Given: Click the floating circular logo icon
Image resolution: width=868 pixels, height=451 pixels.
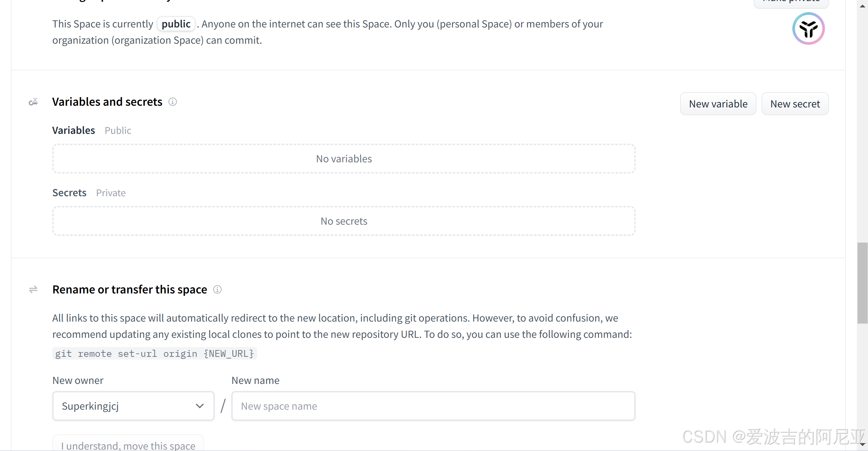Looking at the screenshot, I should click(808, 28).
